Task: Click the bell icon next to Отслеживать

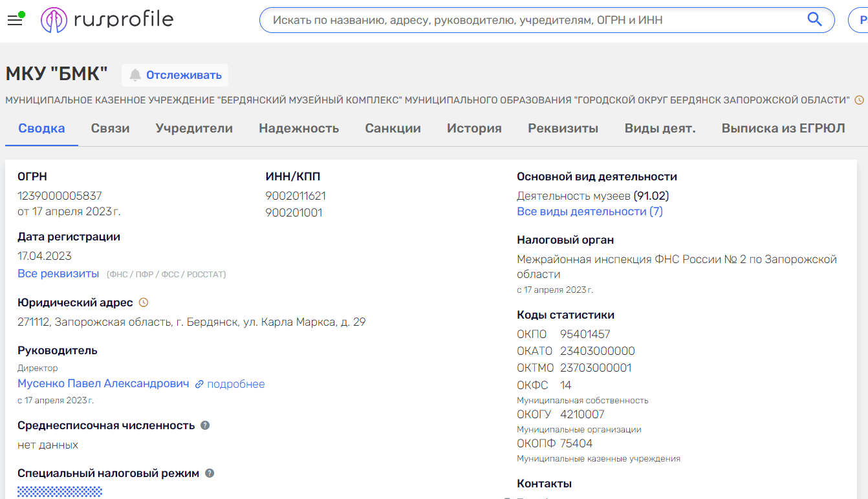Action: tap(135, 75)
